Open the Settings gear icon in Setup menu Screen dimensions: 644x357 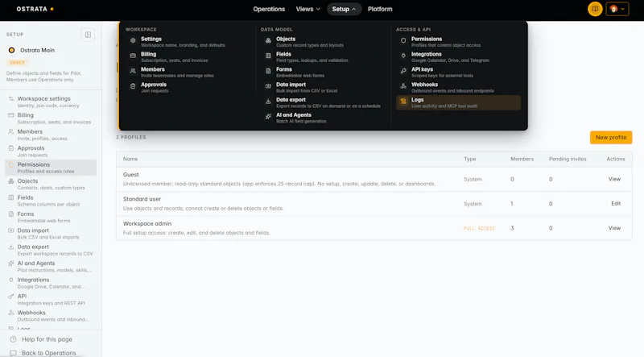coord(133,40)
